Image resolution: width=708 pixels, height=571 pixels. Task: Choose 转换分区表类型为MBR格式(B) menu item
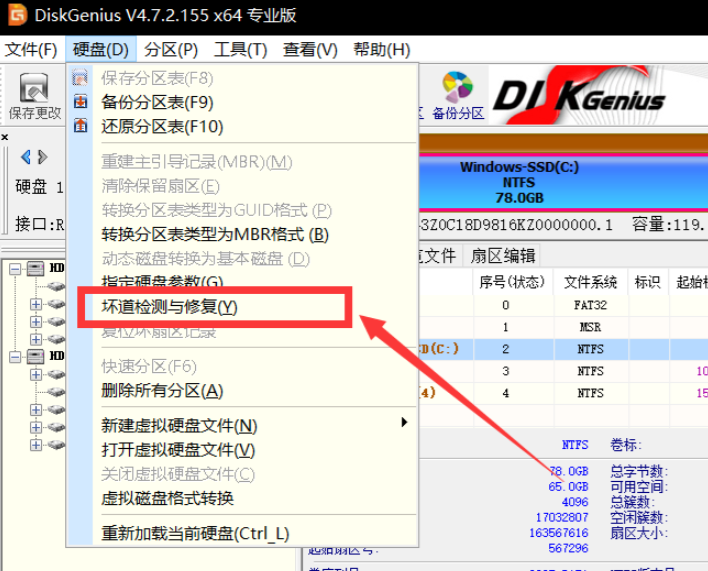(x=215, y=235)
